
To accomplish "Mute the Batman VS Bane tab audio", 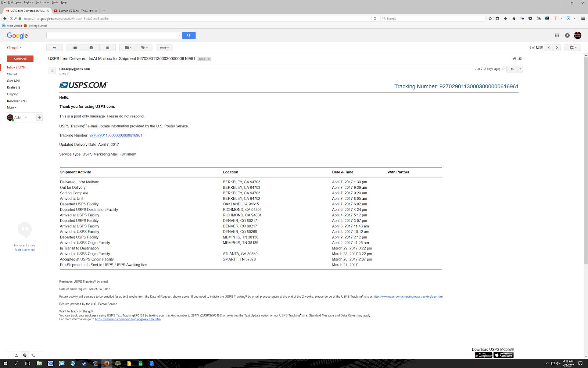I will 91,11.
